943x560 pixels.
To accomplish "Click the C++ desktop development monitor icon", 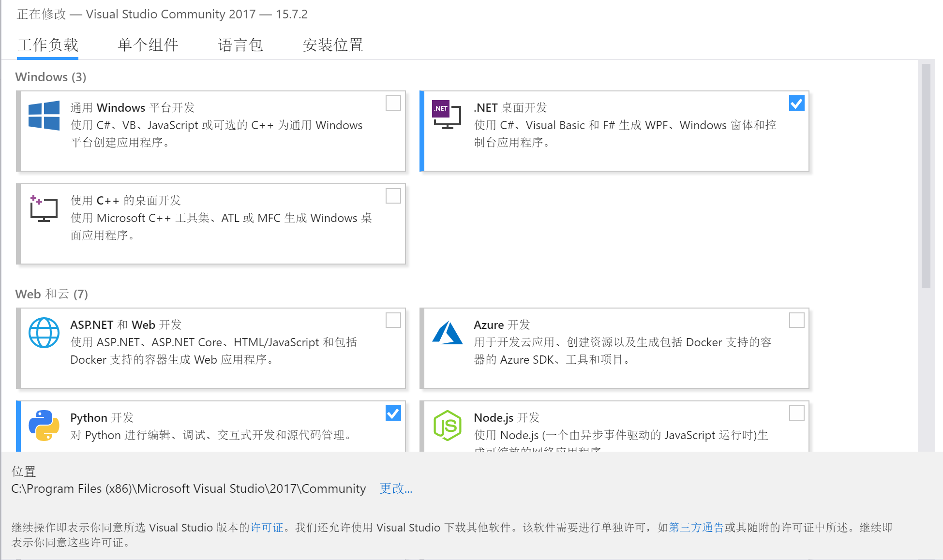I will (44, 208).
